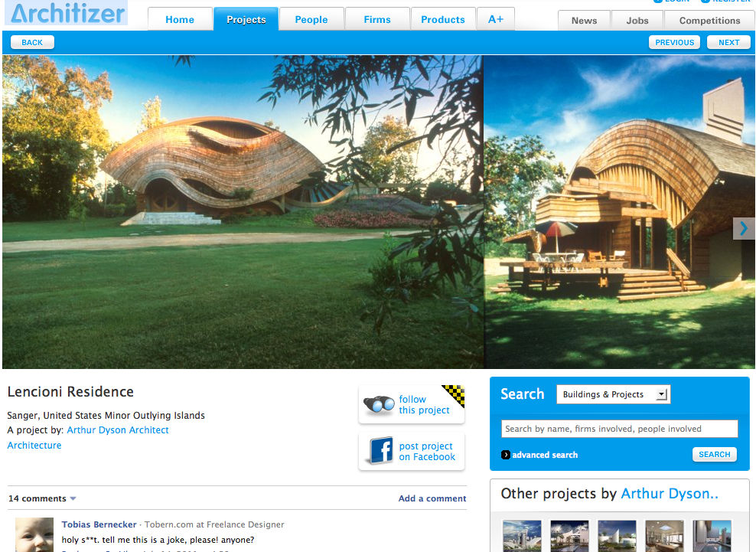Click the Facebook logo icon

click(381, 451)
